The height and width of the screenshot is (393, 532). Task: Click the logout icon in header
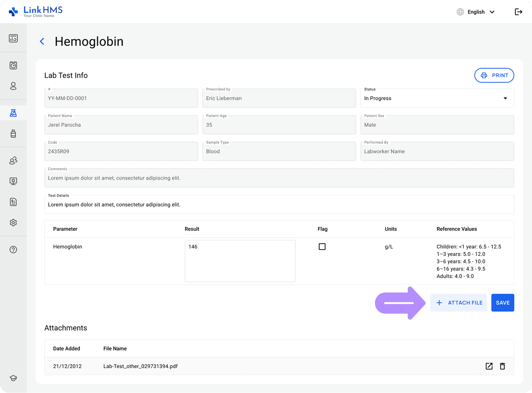coord(518,12)
